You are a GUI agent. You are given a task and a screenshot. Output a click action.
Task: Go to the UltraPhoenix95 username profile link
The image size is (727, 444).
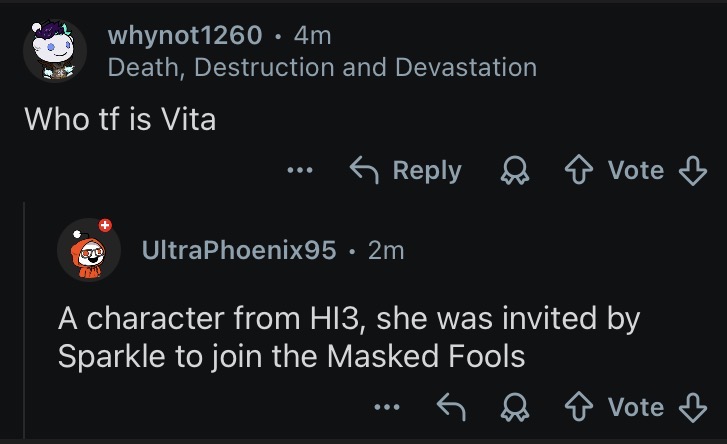[239, 250]
